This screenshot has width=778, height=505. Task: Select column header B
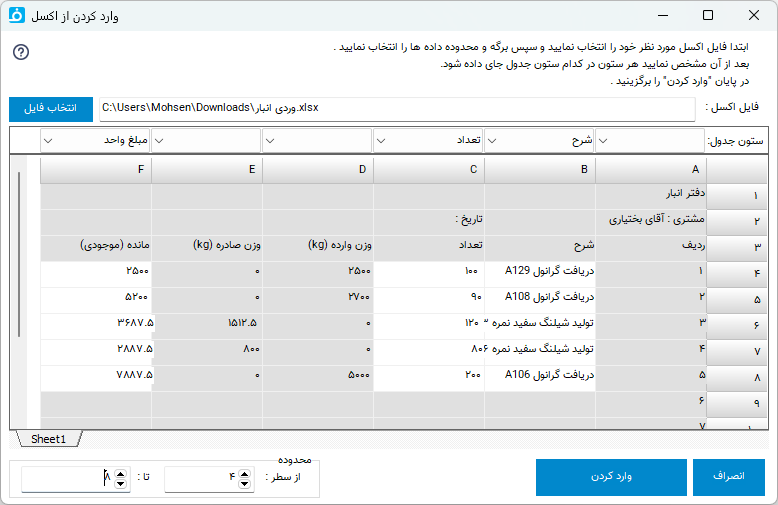(x=540, y=170)
